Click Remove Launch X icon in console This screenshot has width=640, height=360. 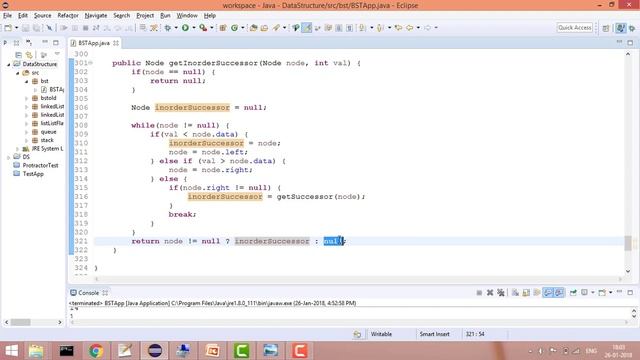pos(490,293)
